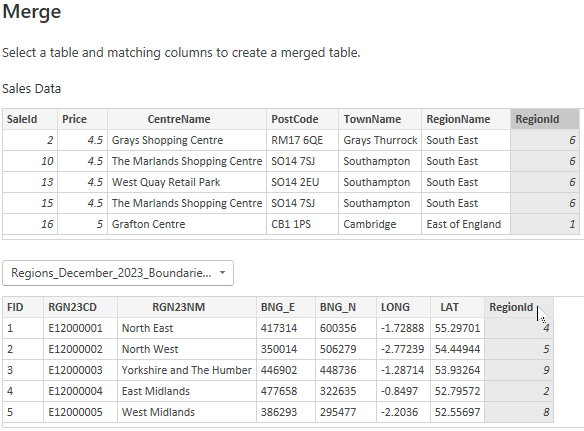Click the 55.29701 latitude value
Image resolution: width=584 pixels, height=431 pixels.
[x=457, y=328]
